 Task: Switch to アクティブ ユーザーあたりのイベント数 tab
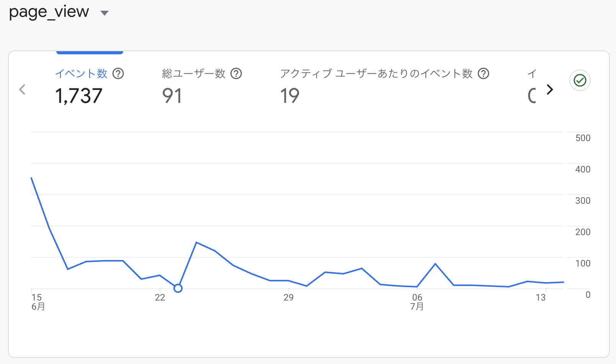coord(385,86)
